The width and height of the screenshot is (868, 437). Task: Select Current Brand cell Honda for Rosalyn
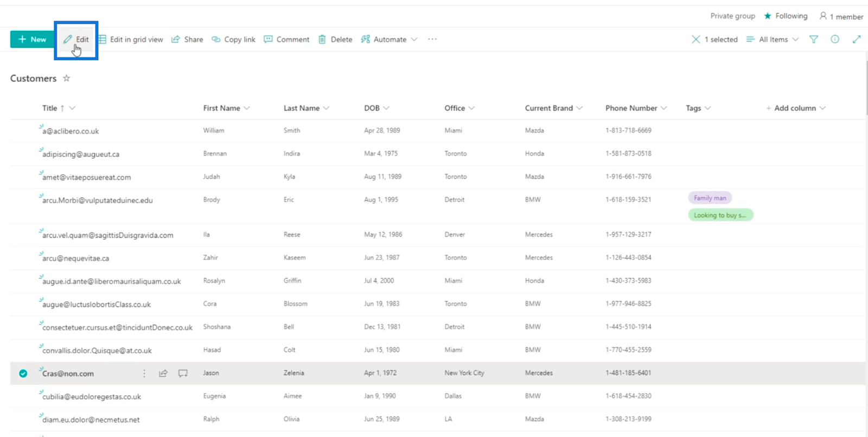tap(534, 281)
